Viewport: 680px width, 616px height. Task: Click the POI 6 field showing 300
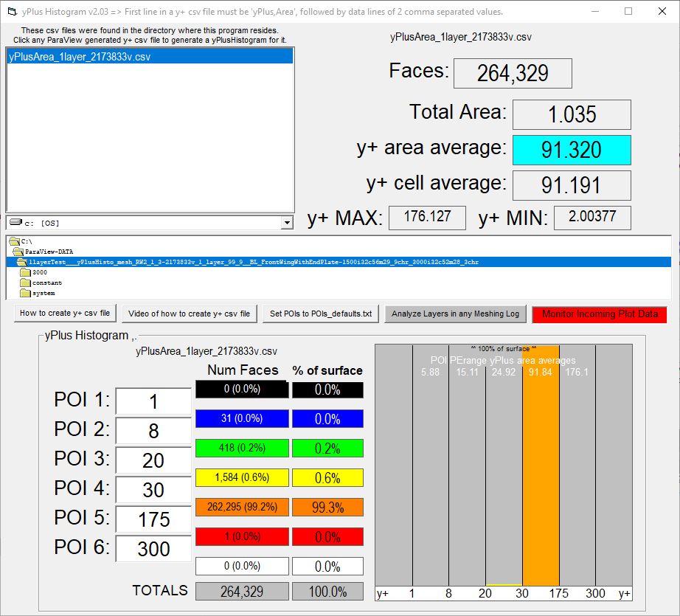(x=153, y=549)
